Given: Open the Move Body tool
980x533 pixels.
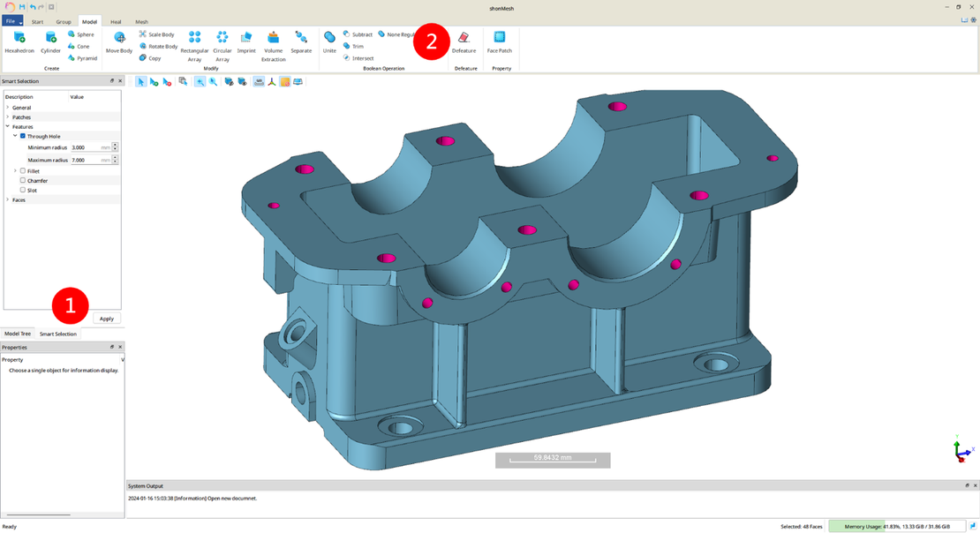Looking at the screenshot, I should [119, 41].
